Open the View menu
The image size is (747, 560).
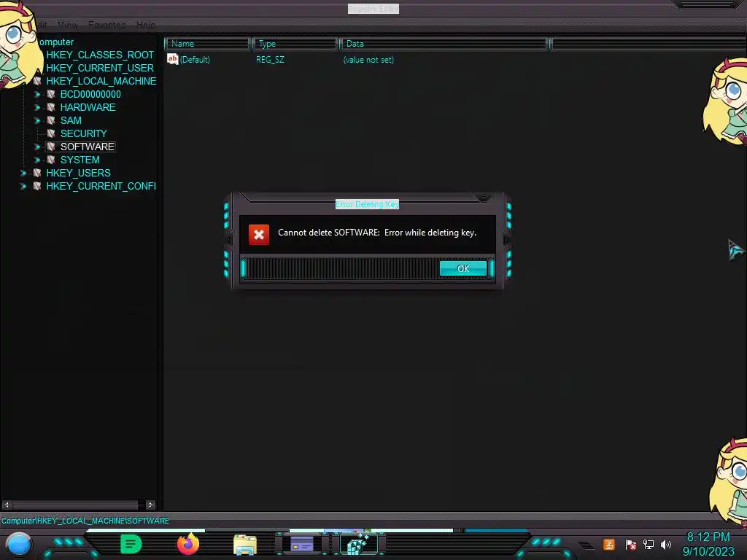68,25
